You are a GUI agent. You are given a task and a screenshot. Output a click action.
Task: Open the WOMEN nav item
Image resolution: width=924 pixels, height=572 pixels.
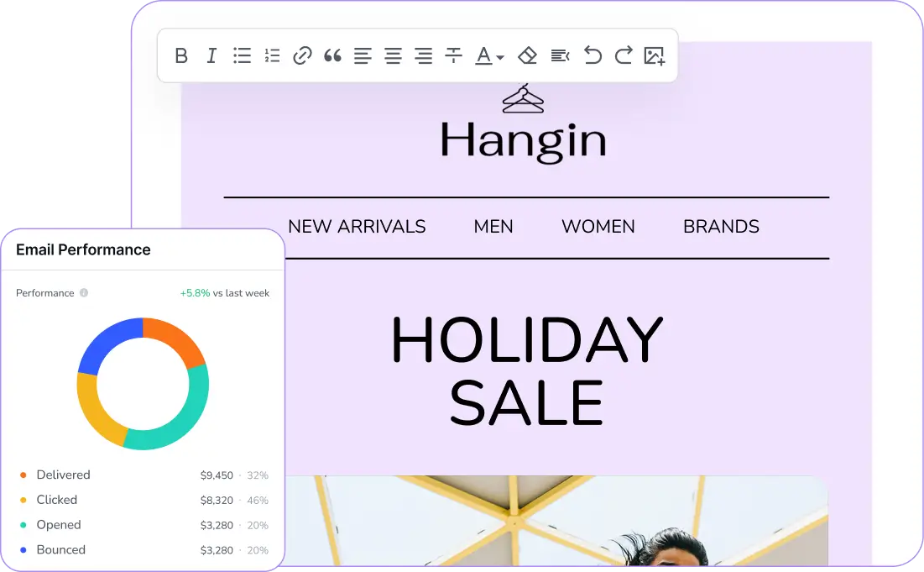(598, 227)
